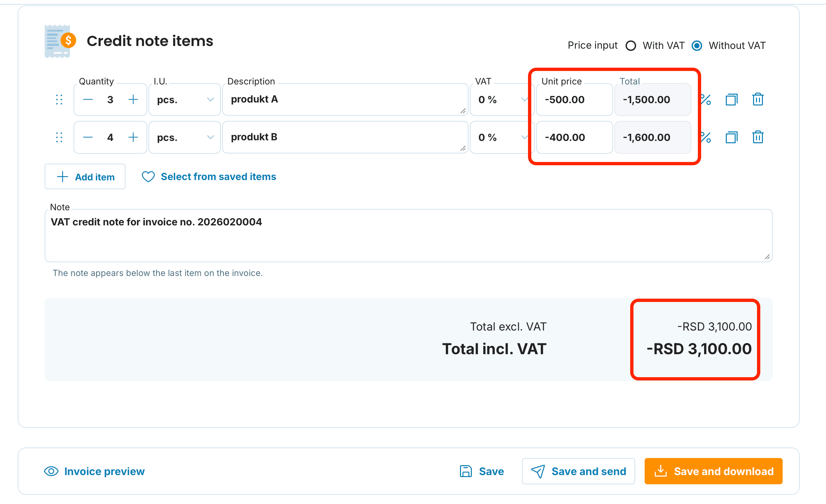Increase quantity of produkt B with plus
Viewport: 826px width, 504px height.
(133, 137)
